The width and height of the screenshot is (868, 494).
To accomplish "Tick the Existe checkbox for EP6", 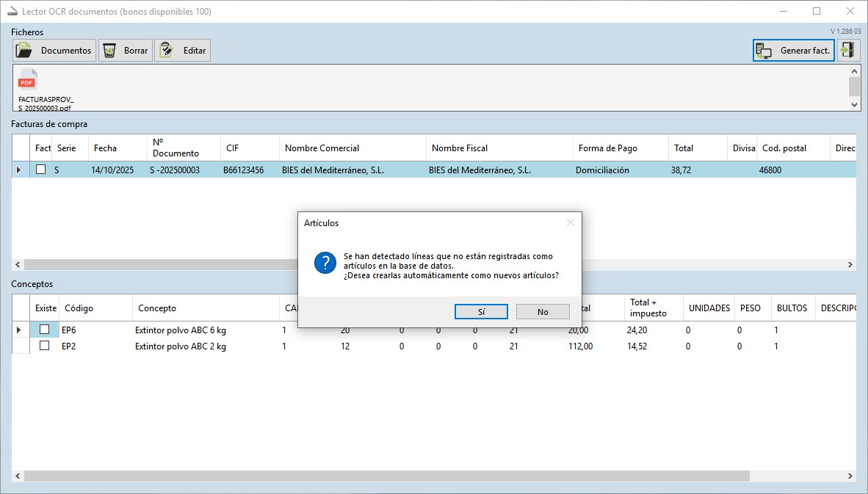I will coord(45,330).
